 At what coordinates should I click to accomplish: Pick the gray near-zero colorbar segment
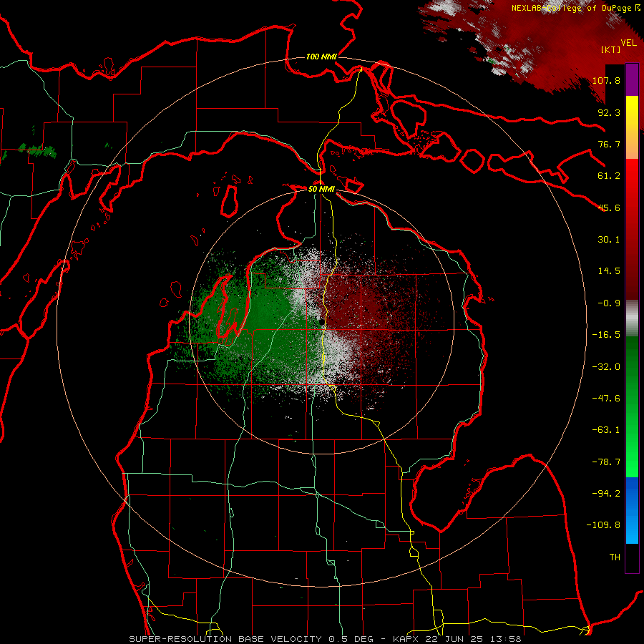tap(632, 318)
